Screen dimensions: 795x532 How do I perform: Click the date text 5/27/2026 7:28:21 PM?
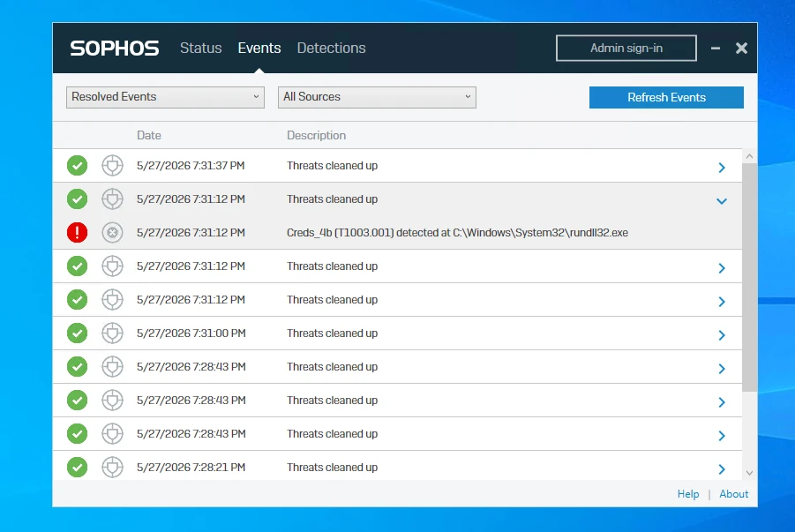click(x=191, y=467)
